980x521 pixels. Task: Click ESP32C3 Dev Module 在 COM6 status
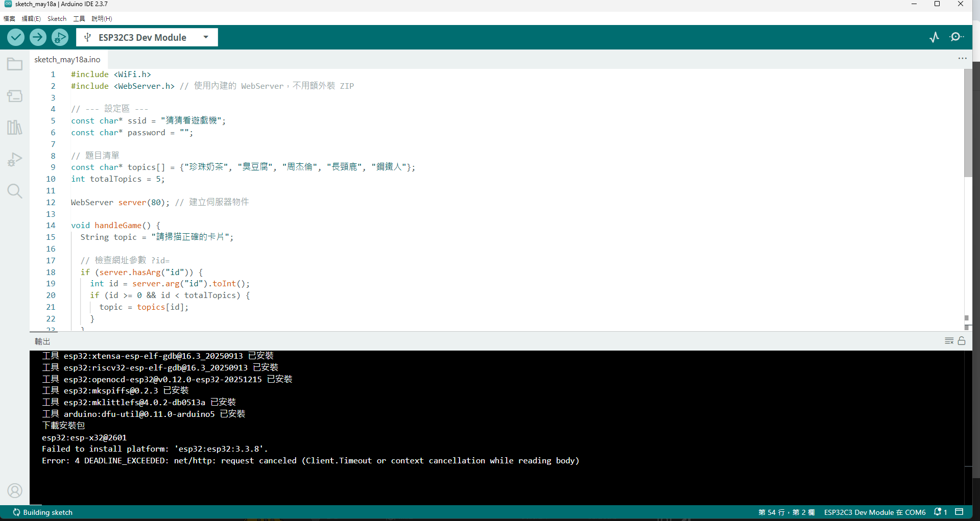[x=875, y=512]
